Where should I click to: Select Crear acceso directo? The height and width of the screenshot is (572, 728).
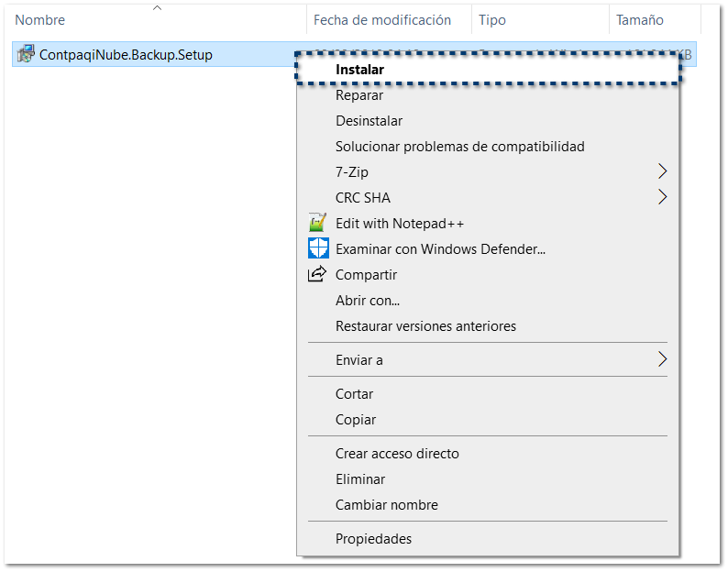pyautogui.click(x=397, y=453)
